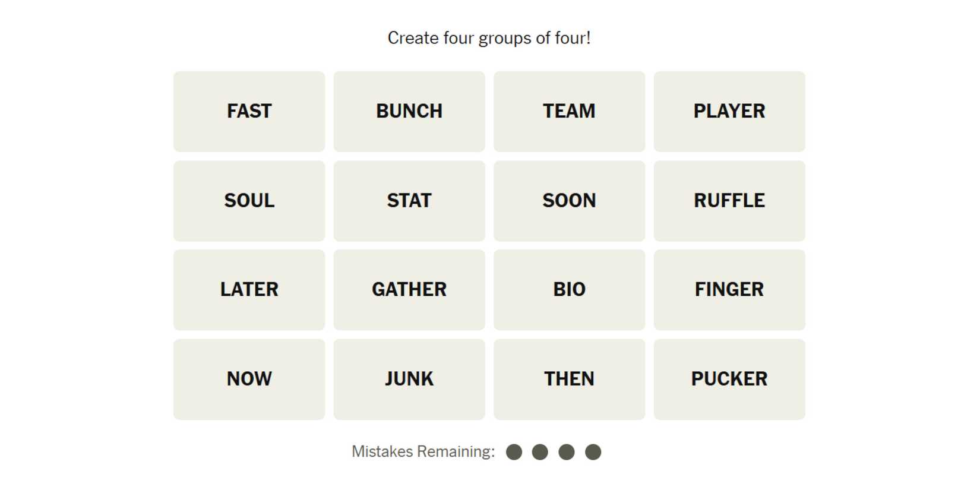Select the NOW tile

(249, 379)
